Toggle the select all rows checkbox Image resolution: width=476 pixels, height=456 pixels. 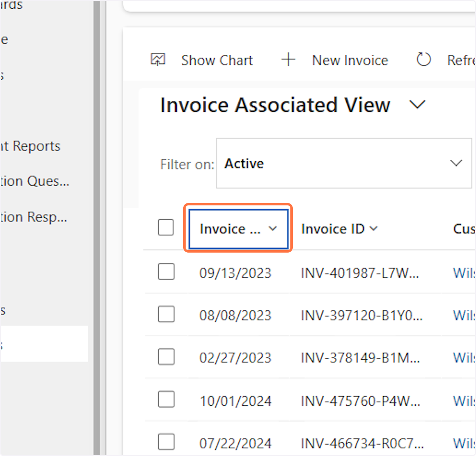[x=166, y=228]
